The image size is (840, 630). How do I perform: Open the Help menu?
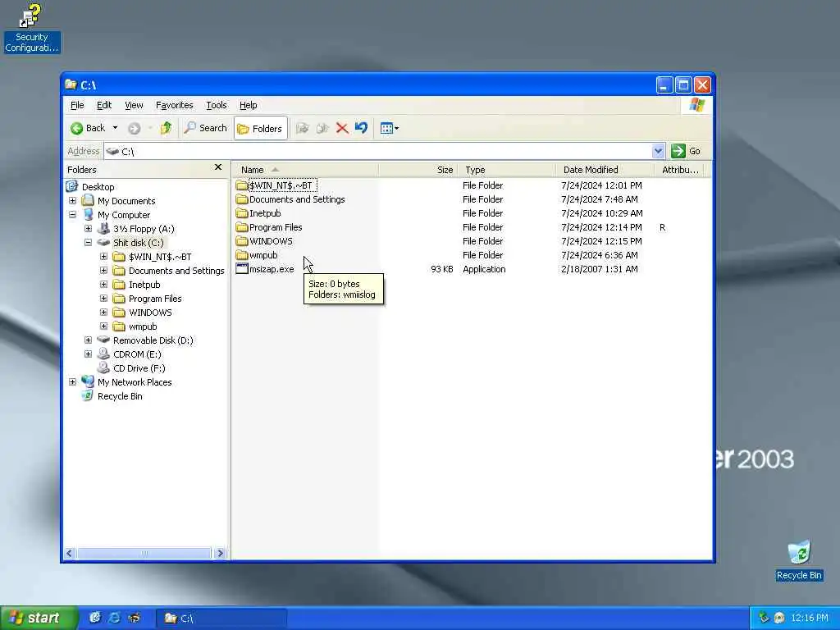click(x=248, y=105)
